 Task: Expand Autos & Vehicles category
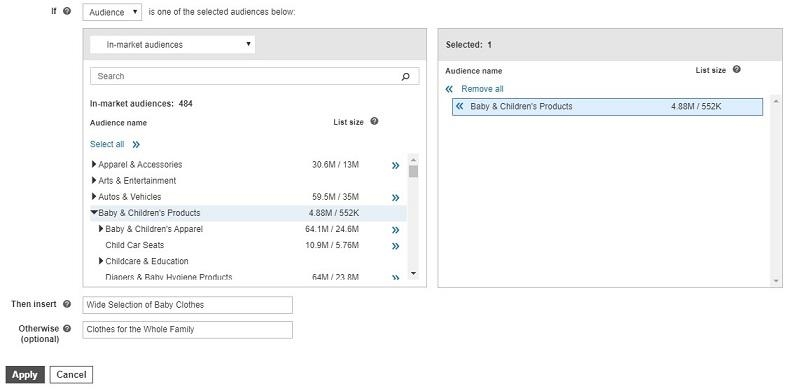(94, 197)
